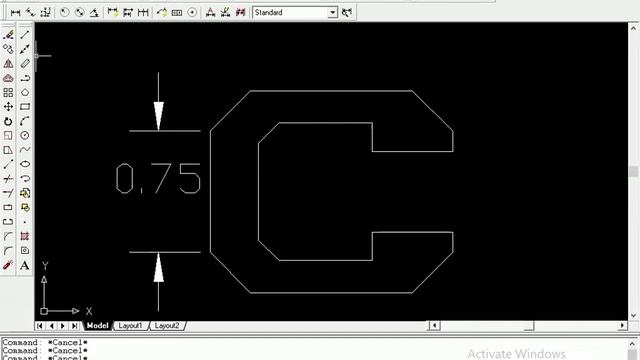Select the Dimension Text Edit tool
The height and width of the screenshot is (360, 640).
(225, 13)
